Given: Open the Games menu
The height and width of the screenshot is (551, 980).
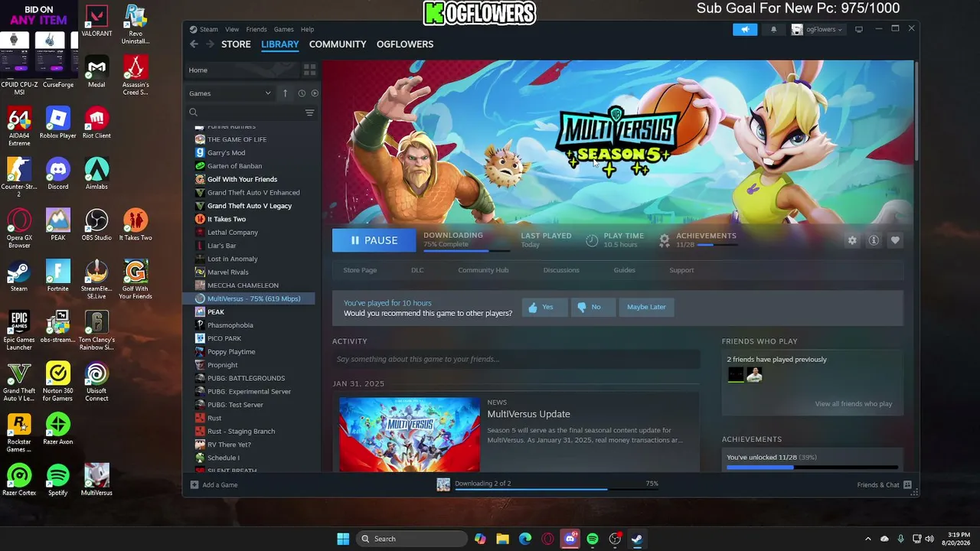Looking at the screenshot, I should pyautogui.click(x=283, y=29).
